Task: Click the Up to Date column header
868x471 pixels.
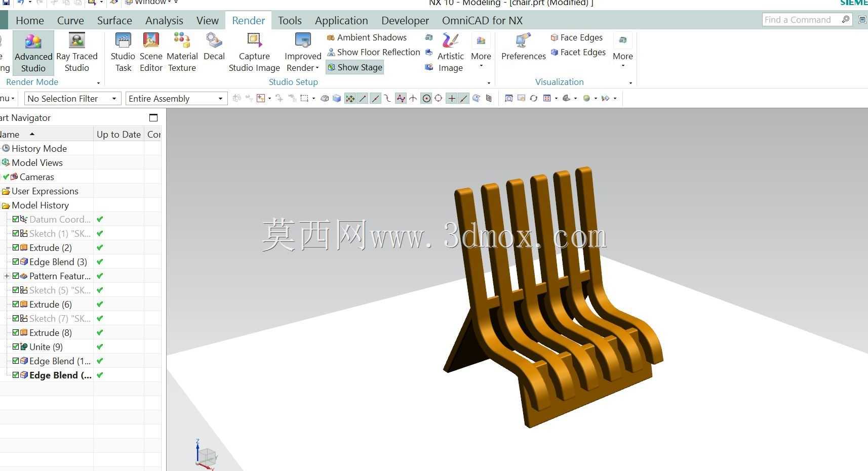Action: (119, 134)
